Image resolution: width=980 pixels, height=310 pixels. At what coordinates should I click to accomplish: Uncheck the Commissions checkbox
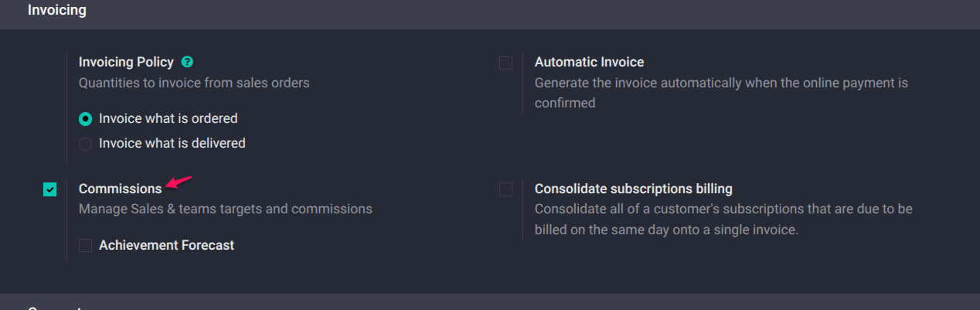tap(50, 189)
